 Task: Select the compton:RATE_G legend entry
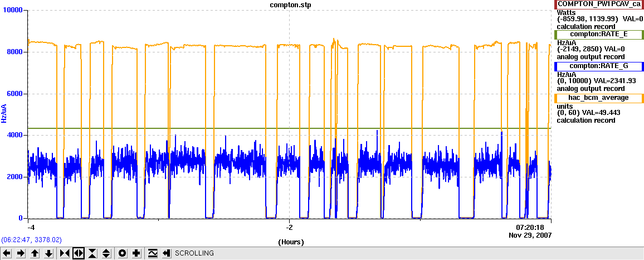(598, 66)
